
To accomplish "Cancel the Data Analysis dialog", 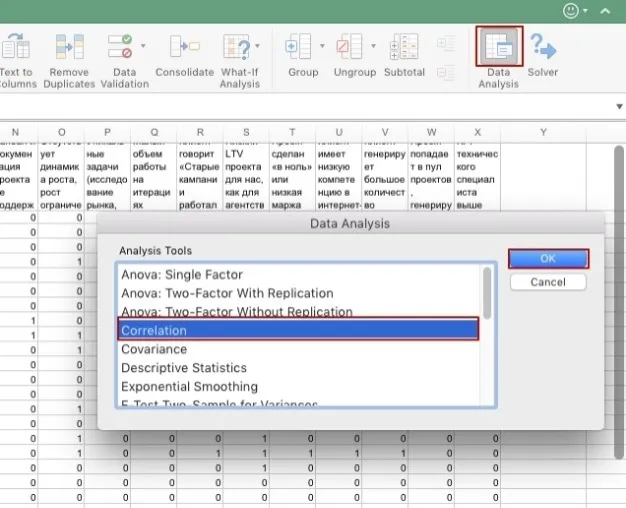I will pyautogui.click(x=548, y=282).
